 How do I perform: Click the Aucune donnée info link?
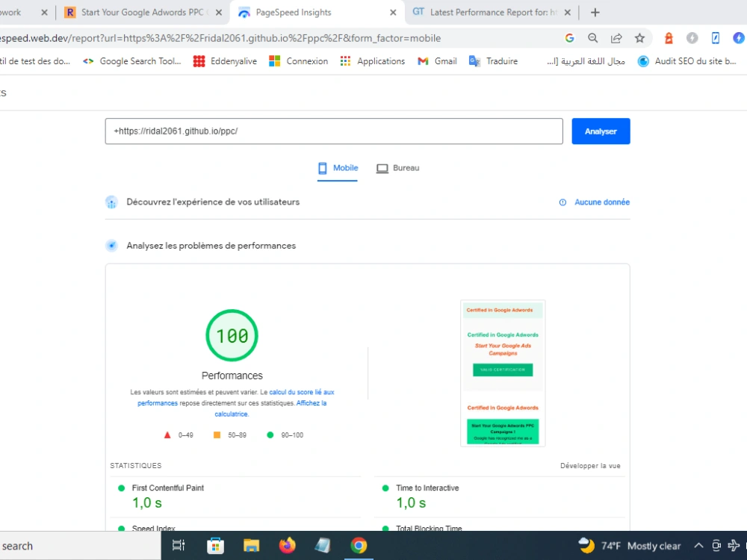601,202
